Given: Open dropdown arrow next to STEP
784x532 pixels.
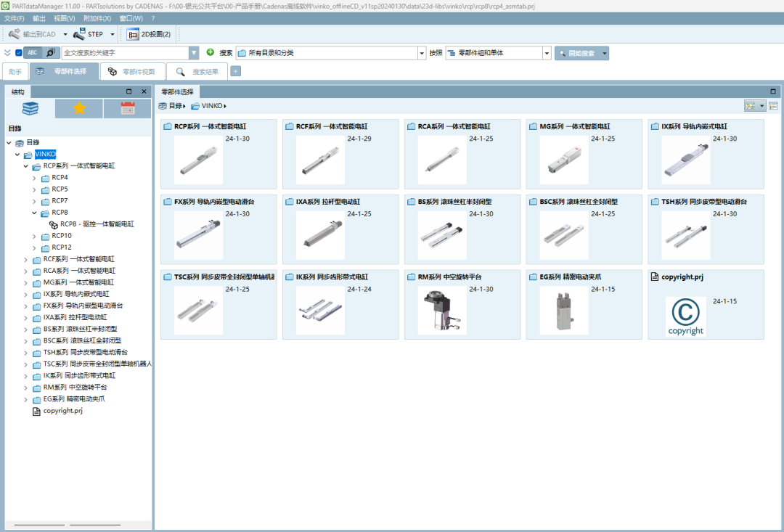Looking at the screenshot, I should (x=112, y=35).
